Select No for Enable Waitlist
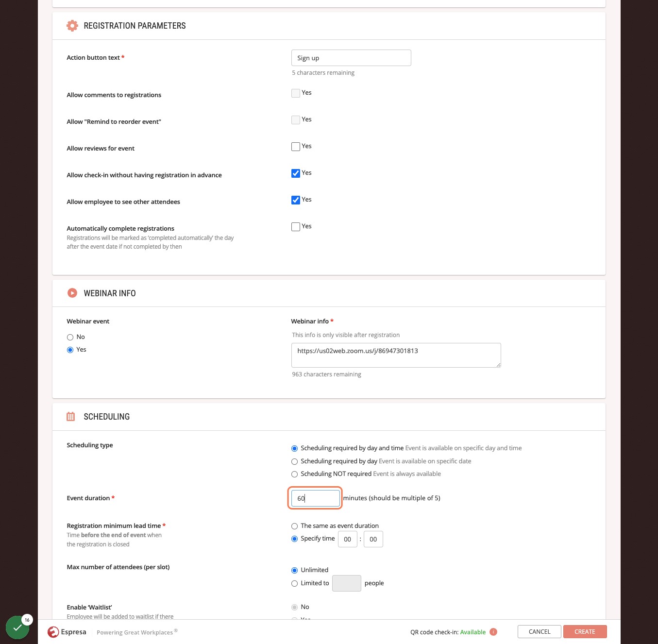658x644 pixels. pos(294,607)
